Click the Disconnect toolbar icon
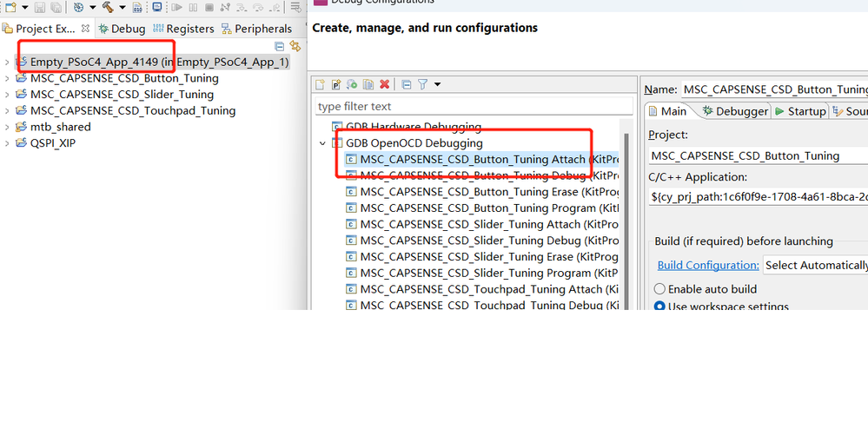 [225, 7]
